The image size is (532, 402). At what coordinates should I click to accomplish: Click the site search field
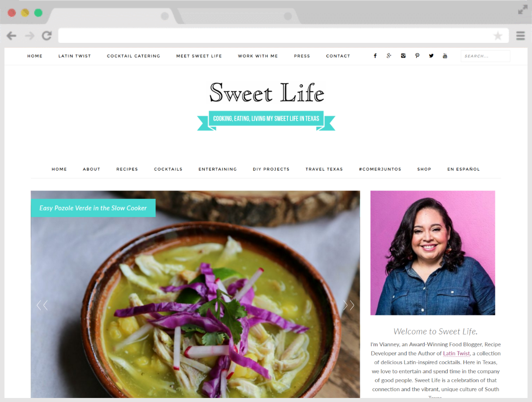(x=485, y=56)
